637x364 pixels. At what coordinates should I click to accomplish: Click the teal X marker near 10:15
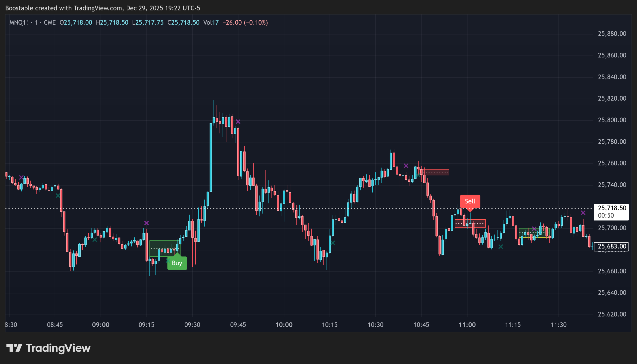click(x=333, y=243)
